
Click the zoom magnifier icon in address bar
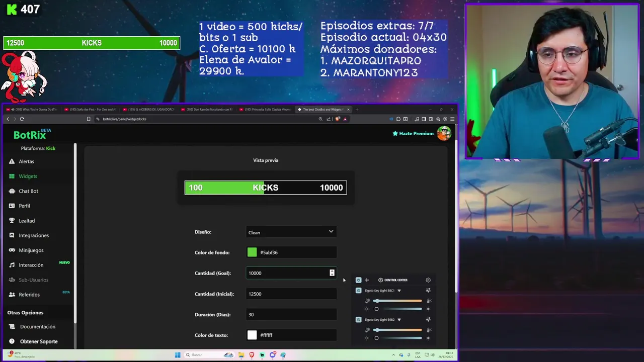[320, 119]
